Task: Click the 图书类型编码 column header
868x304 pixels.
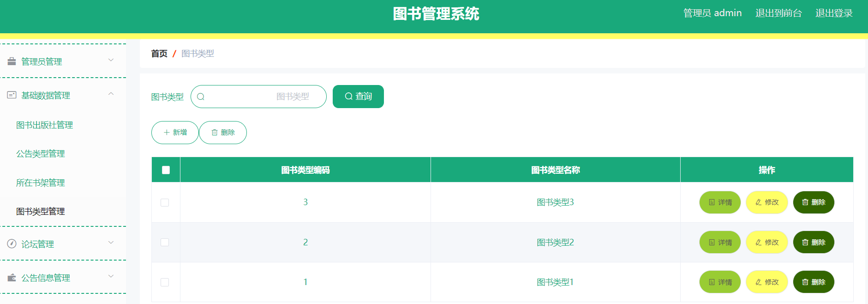Action: [305, 170]
